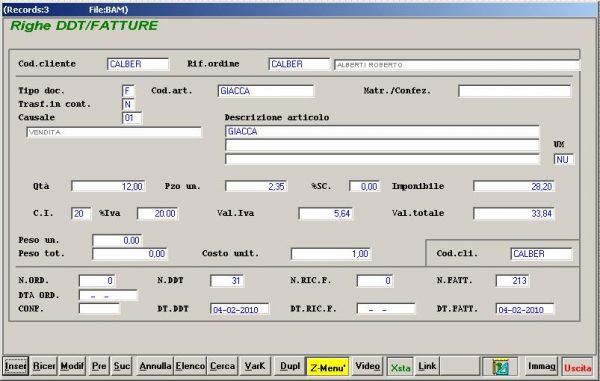600x381 pixels.
Task: Click the UM field showing NU
Action: point(564,160)
